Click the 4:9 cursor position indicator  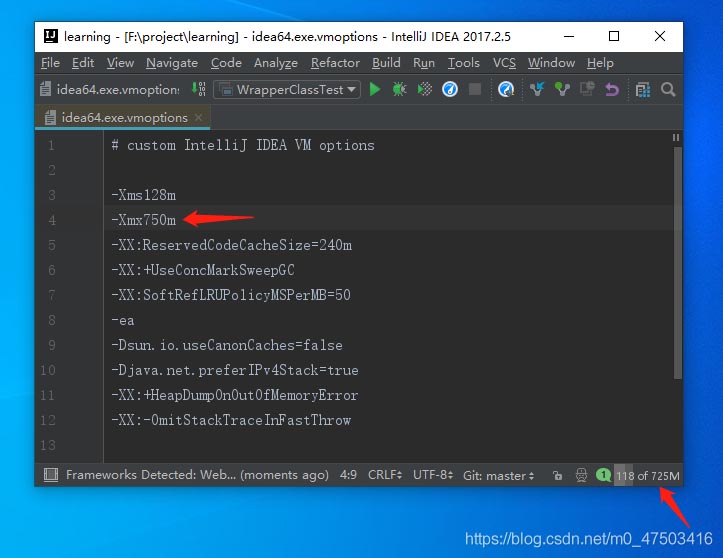pyautogui.click(x=348, y=475)
